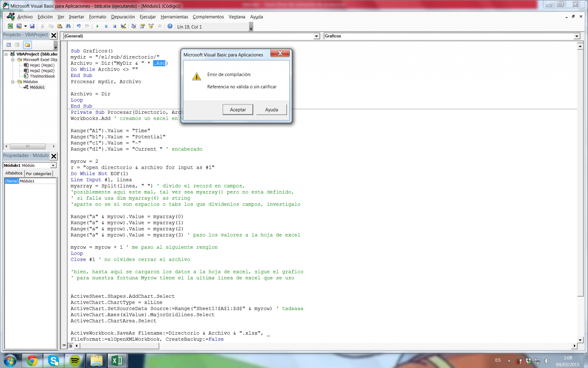Collapse the Módulos folder in tree
Image resolution: width=588 pixels, height=368 pixels.
click(x=13, y=82)
